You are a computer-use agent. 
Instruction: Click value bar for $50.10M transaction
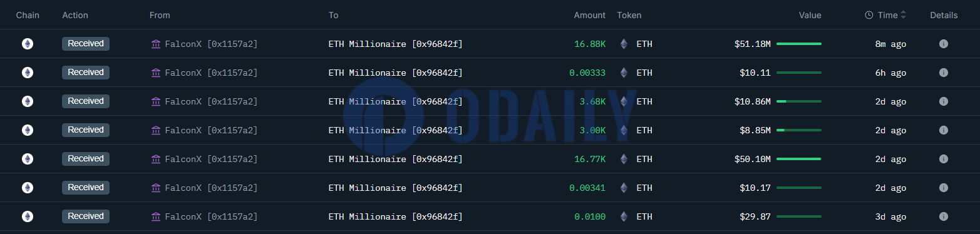(x=799, y=159)
